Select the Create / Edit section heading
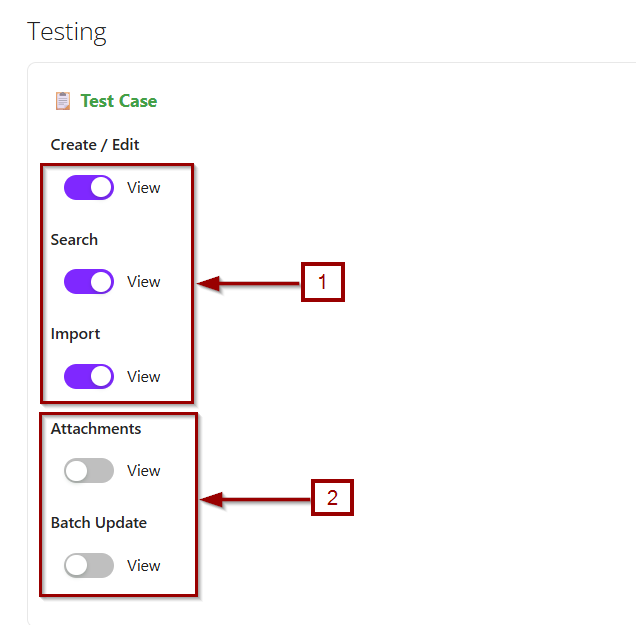 tap(95, 145)
